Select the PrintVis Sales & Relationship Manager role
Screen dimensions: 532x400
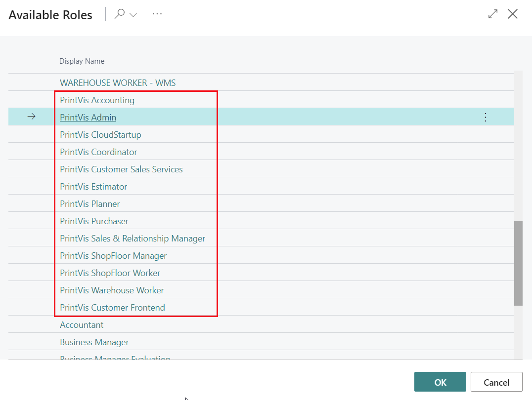(x=132, y=238)
